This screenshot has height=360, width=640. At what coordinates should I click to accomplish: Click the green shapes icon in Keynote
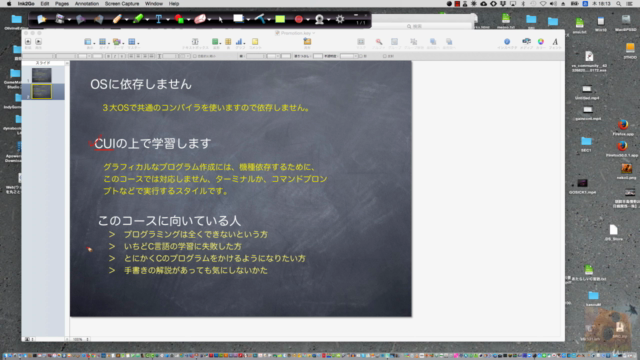point(215,42)
